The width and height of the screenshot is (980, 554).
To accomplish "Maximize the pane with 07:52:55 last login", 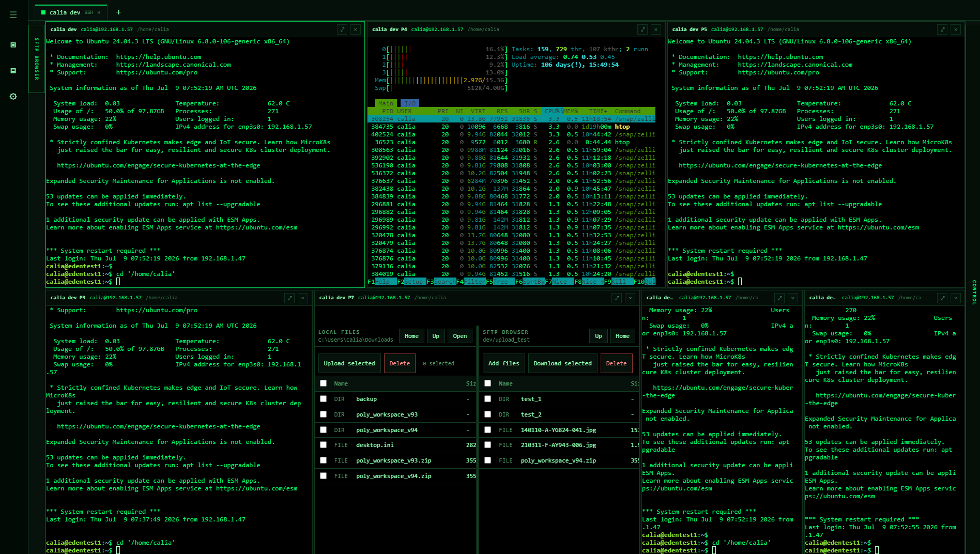I will [x=942, y=298].
